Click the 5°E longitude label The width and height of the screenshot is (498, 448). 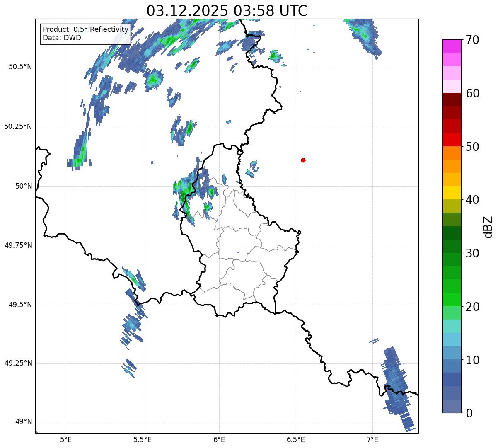pyautogui.click(x=66, y=439)
